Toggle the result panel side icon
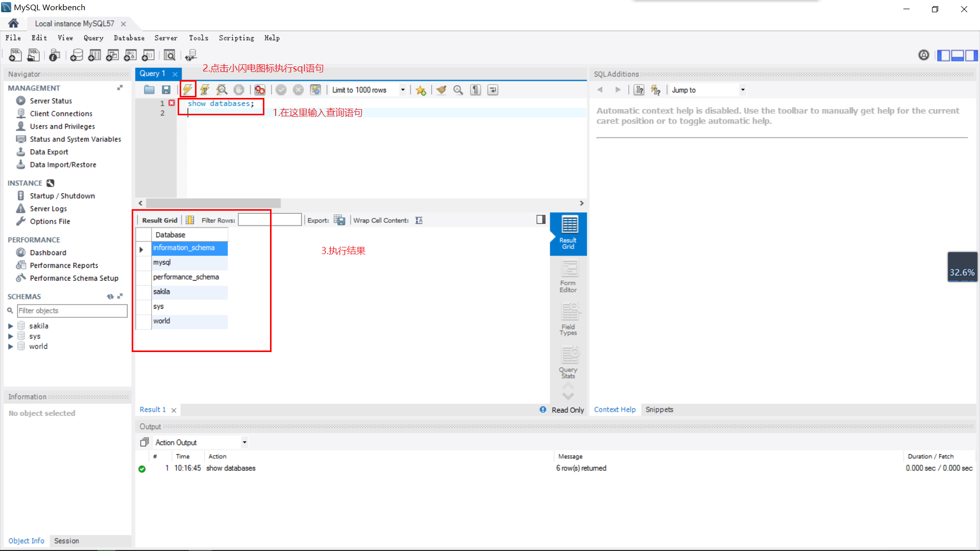 pyautogui.click(x=541, y=219)
